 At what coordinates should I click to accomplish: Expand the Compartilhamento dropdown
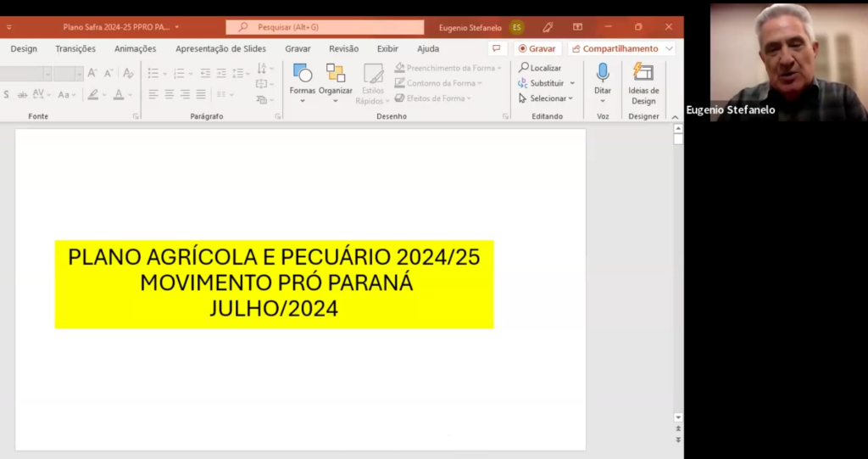point(670,48)
